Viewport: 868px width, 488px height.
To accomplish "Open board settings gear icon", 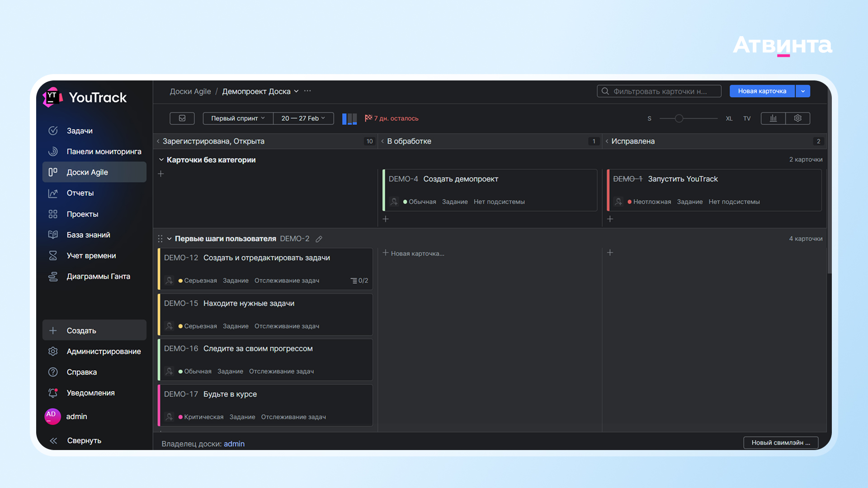I will (797, 118).
